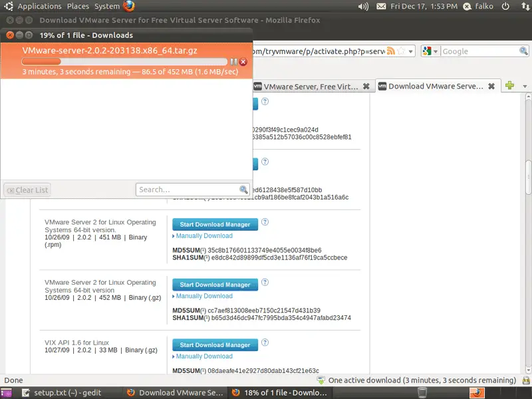
Task: Click the Clear List button
Action: click(27, 190)
